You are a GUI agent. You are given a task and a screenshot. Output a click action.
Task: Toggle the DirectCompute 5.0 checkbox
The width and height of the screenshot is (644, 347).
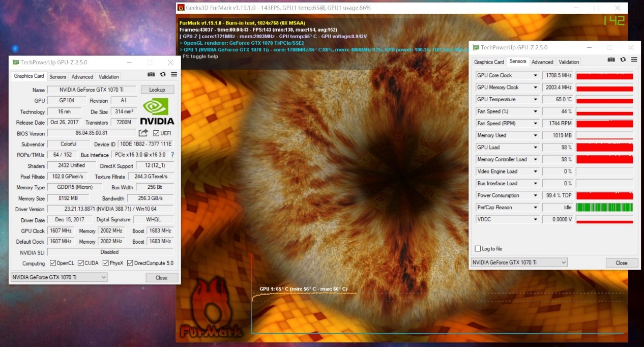130,263
